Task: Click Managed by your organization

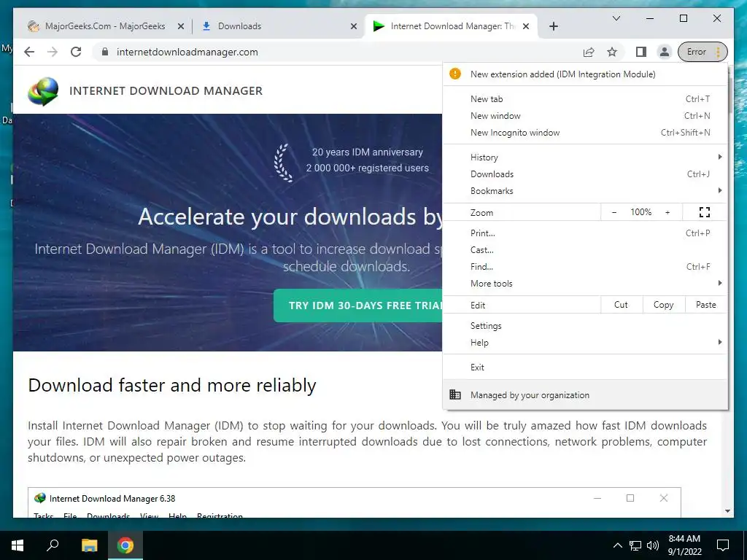Action: 584,394
